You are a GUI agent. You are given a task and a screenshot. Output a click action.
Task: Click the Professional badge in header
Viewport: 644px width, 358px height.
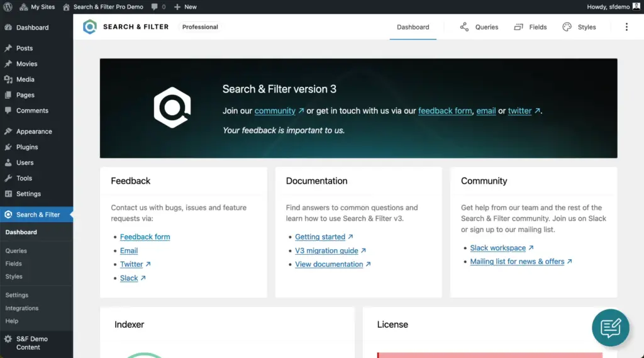(x=200, y=26)
